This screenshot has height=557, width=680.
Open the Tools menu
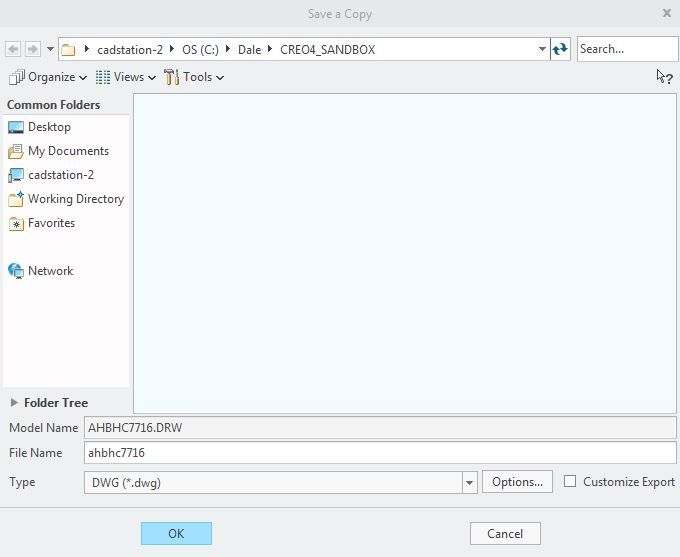194,77
